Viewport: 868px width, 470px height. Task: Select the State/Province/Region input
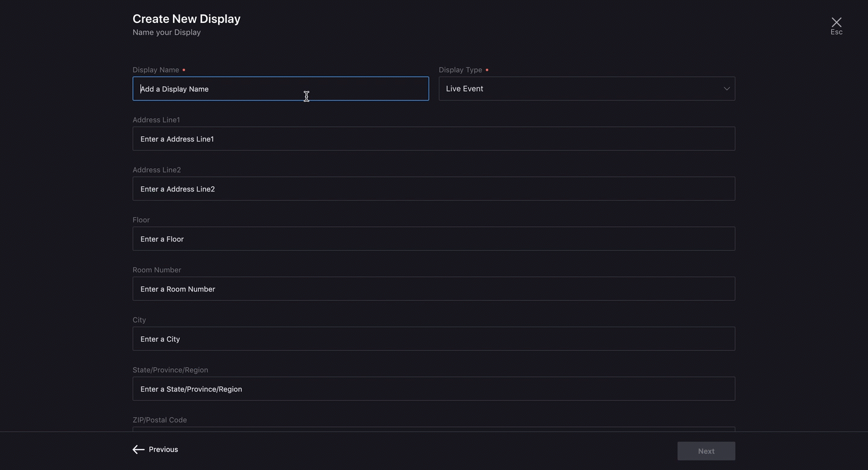click(x=433, y=389)
